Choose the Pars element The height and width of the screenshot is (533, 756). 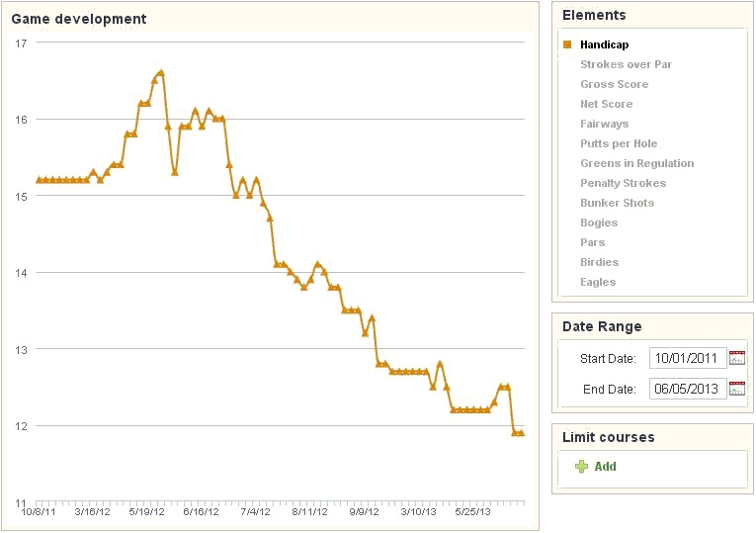[x=593, y=242]
